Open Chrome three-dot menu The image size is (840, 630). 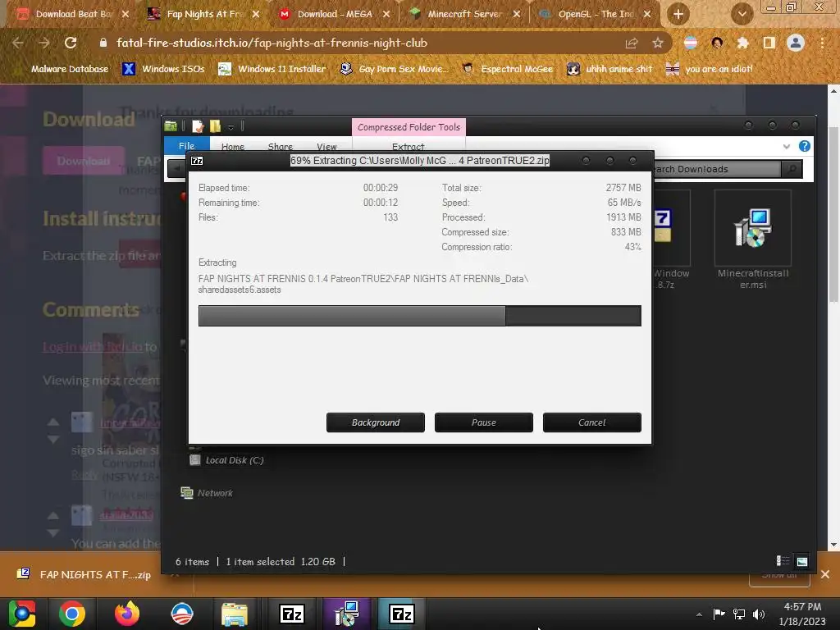[822, 43]
